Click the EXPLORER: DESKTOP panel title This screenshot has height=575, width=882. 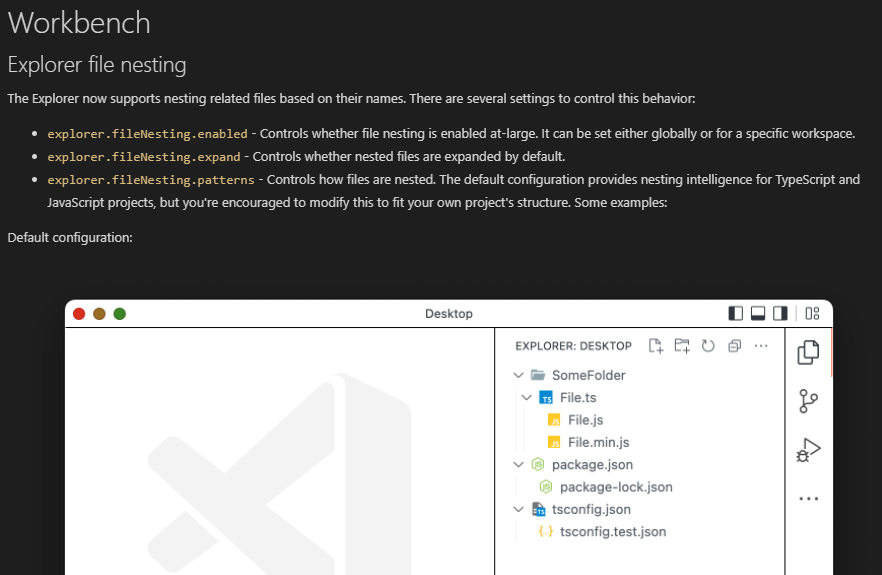(x=574, y=346)
